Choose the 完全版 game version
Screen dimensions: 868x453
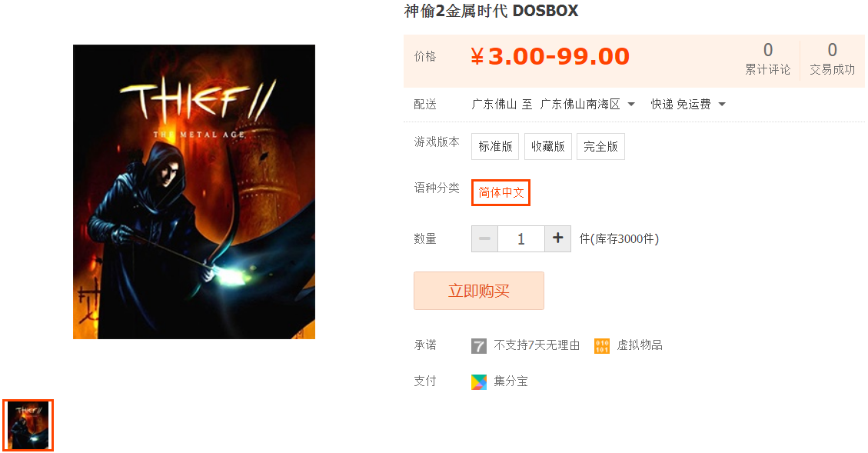point(600,146)
